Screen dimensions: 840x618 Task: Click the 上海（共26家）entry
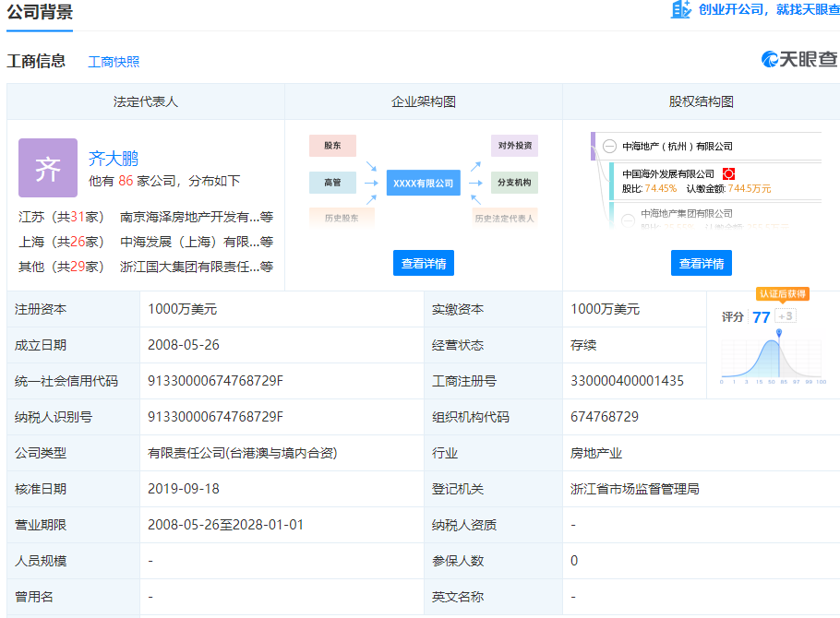[61, 242]
